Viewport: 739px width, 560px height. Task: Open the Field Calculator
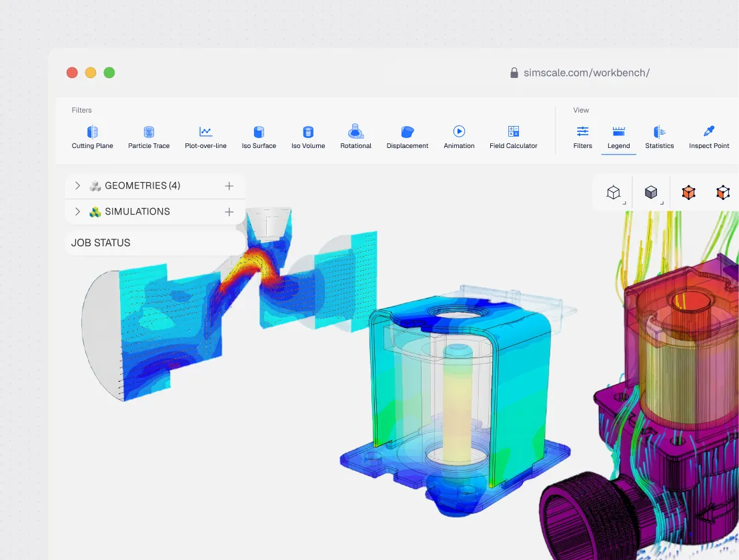514,137
